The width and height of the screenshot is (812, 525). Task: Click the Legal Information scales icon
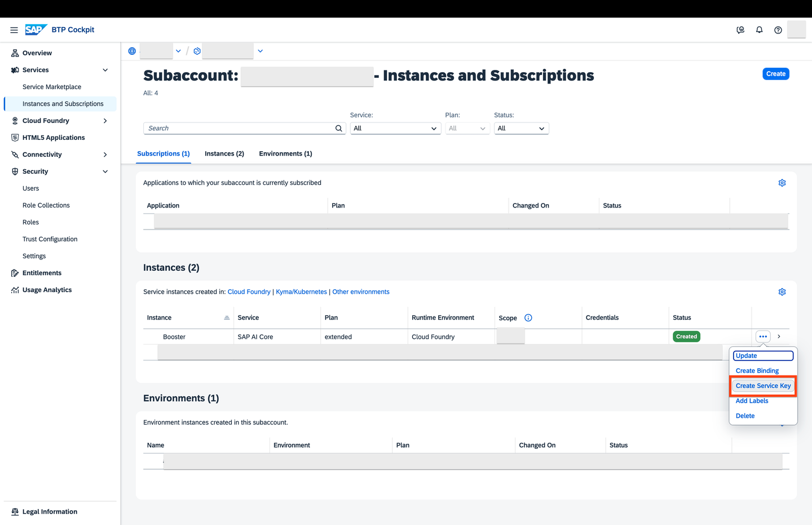(15, 511)
